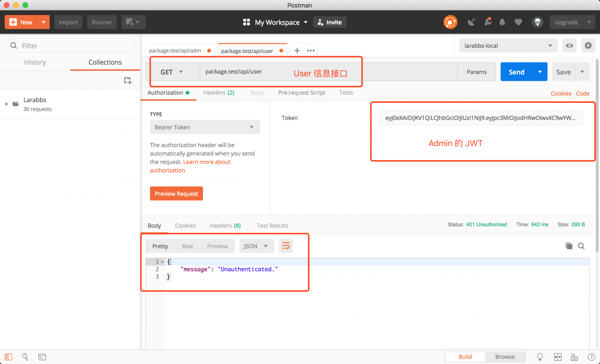The height and width of the screenshot is (364, 600).
Task: Expand the Larabbs collection
Action: click(6, 104)
